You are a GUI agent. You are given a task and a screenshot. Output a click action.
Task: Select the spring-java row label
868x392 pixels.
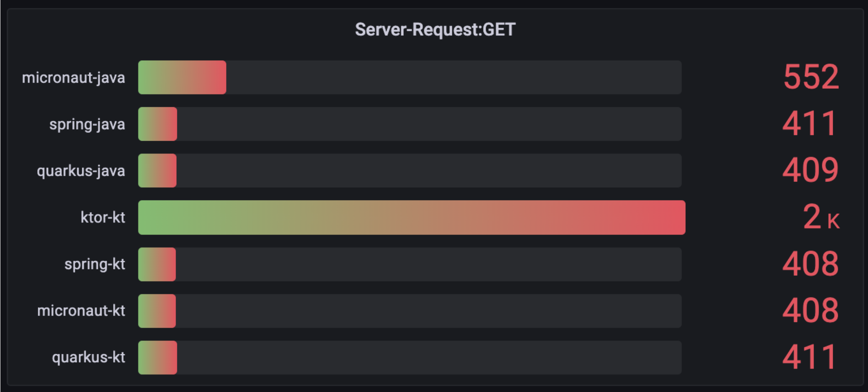pos(87,125)
